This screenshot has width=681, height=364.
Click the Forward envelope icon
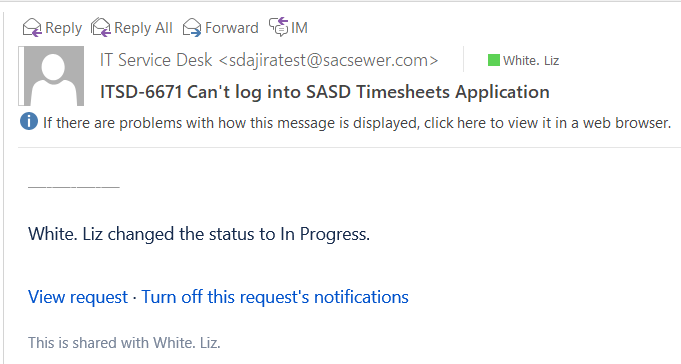tap(192, 28)
